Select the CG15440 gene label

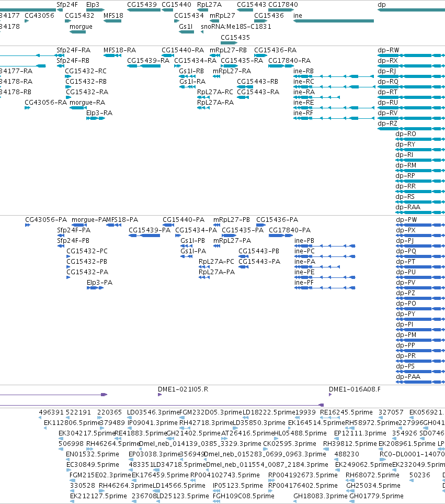coord(176,5)
